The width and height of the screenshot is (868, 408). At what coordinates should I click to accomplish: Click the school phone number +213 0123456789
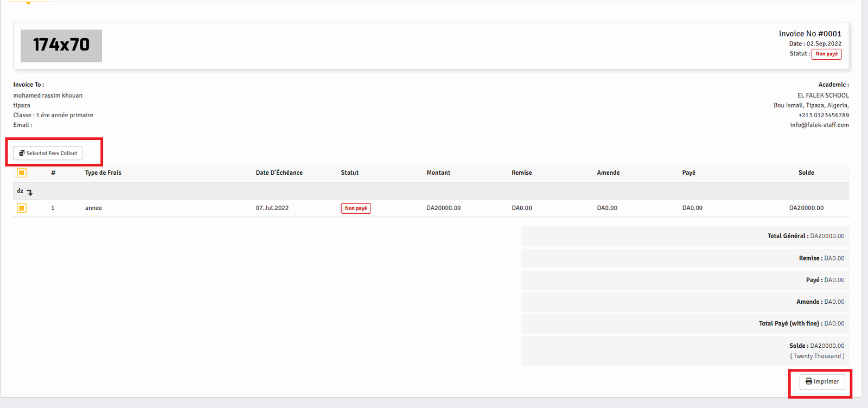pyautogui.click(x=823, y=115)
